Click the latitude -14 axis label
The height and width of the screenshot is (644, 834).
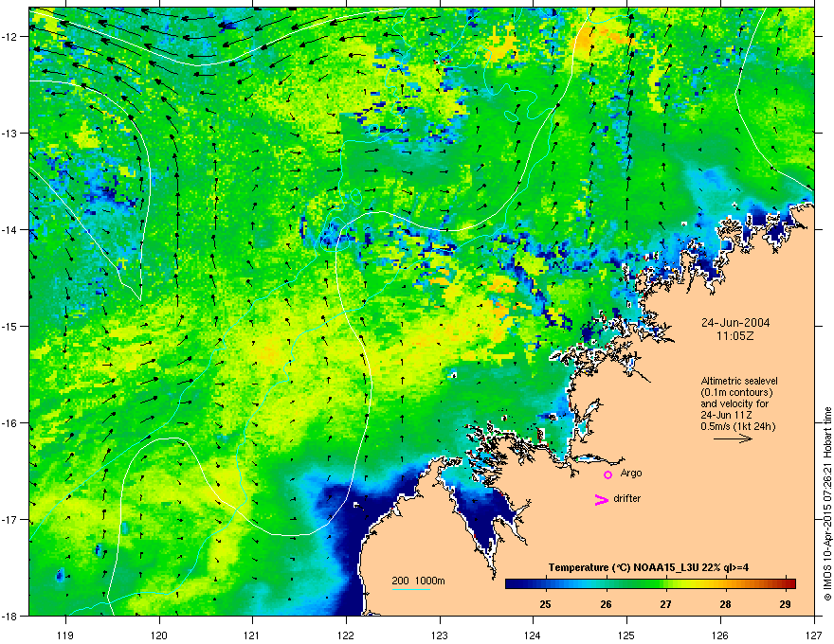pyautogui.click(x=10, y=229)
